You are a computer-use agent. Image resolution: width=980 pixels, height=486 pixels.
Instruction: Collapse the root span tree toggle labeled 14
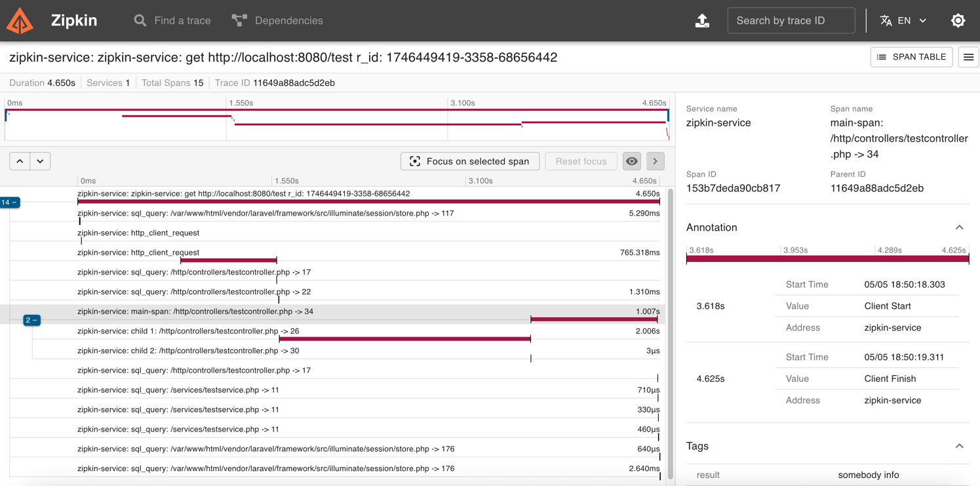point(10,202)
